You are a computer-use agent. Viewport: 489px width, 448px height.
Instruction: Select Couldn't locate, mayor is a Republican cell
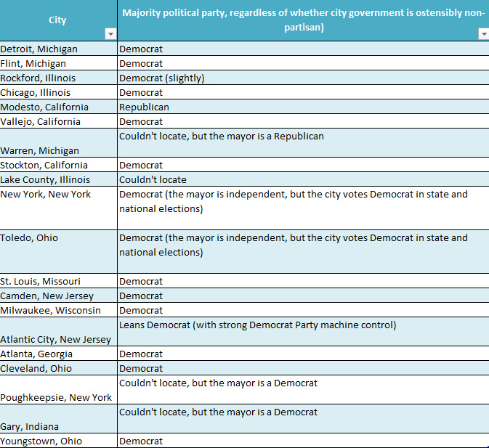pos(304,143)
